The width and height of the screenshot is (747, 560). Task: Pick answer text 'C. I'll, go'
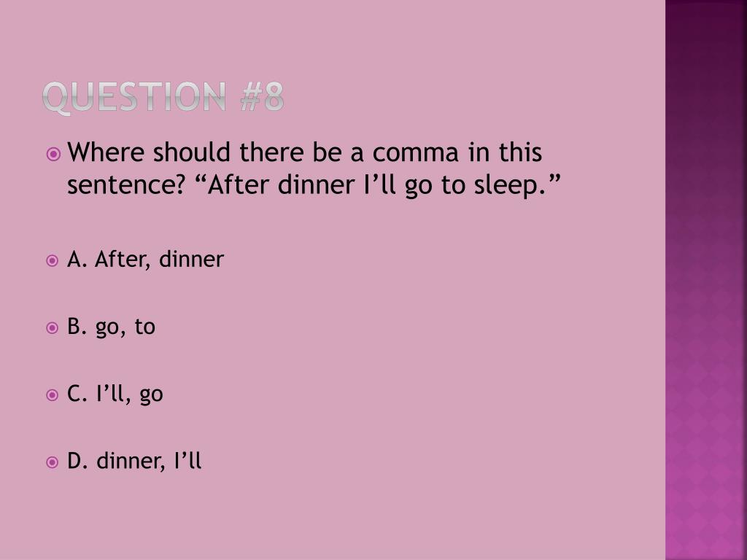coord(115,394)
